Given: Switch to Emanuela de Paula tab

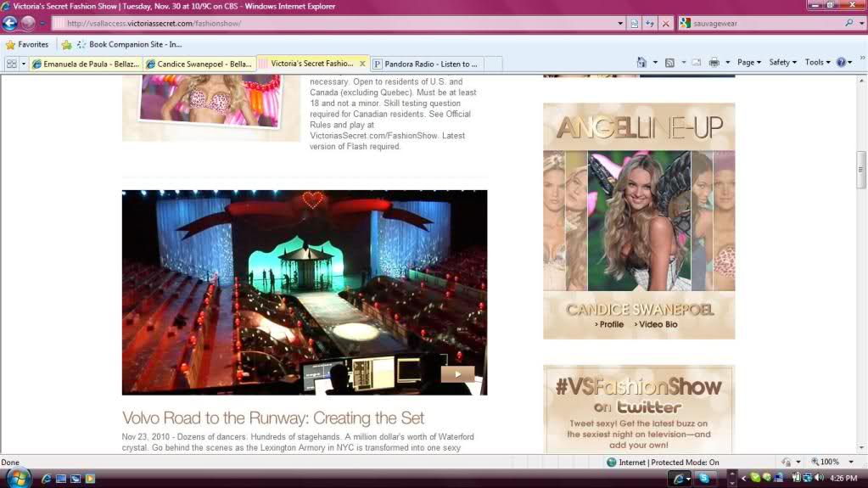Looking at the screenshot, I should pos(86,65).
